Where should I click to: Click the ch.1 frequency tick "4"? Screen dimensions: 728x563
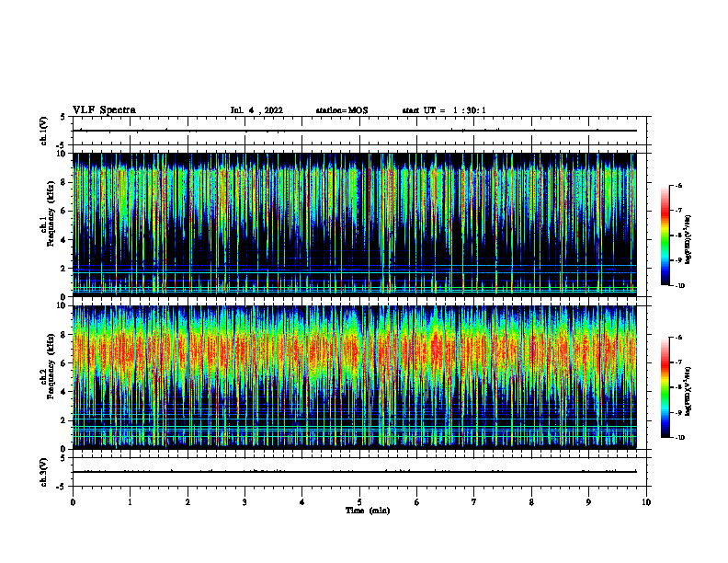click(x=63, y=240)
